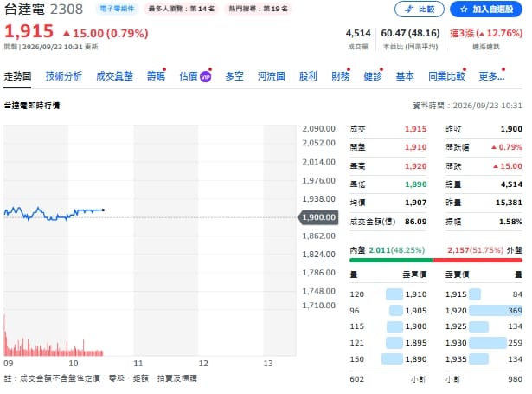Open the 成交彙整 tab
The width and height of the screenshot is (532, 394).
coord(114,76)
